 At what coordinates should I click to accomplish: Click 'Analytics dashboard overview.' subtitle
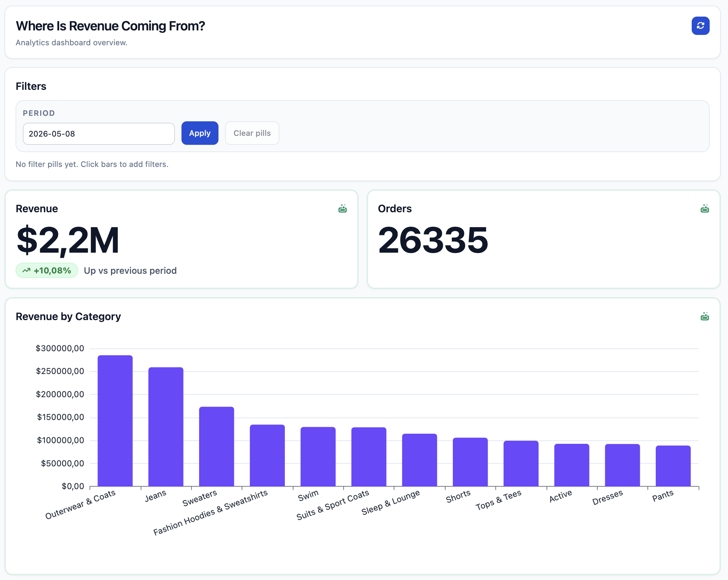coord(72,43)
